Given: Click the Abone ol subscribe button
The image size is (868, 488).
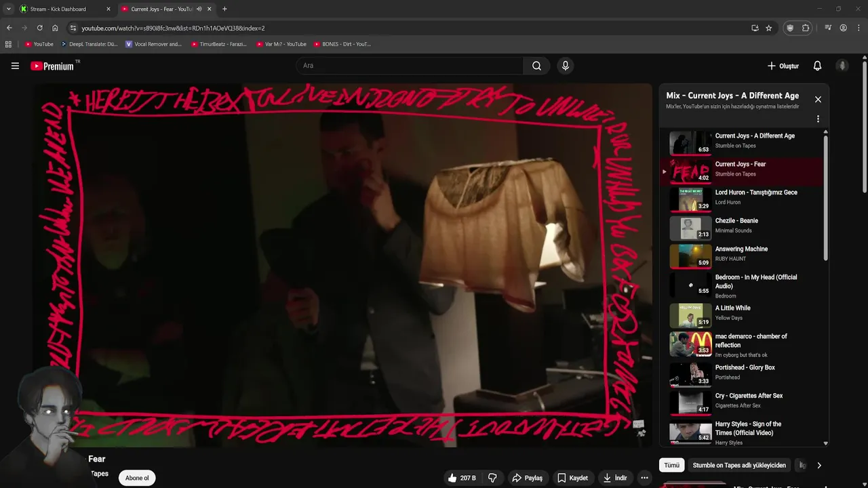Looking at the screenshot, I should [x=137, y=478].
